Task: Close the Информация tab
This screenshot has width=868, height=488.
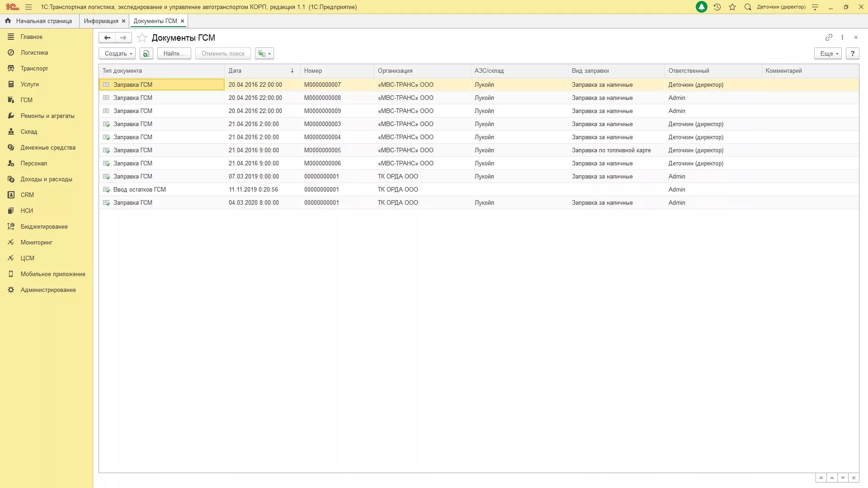Action: click(123, 21)
